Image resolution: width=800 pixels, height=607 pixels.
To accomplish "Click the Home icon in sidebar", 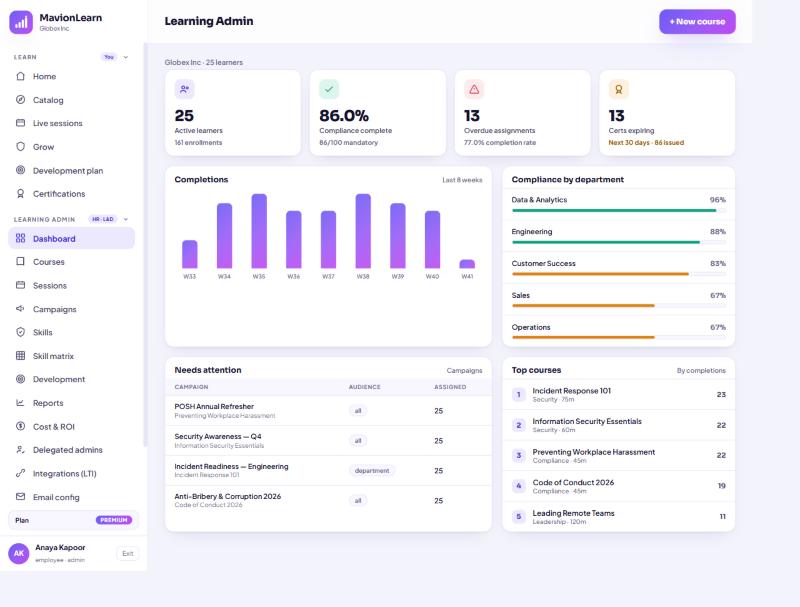I will (20, 76).
